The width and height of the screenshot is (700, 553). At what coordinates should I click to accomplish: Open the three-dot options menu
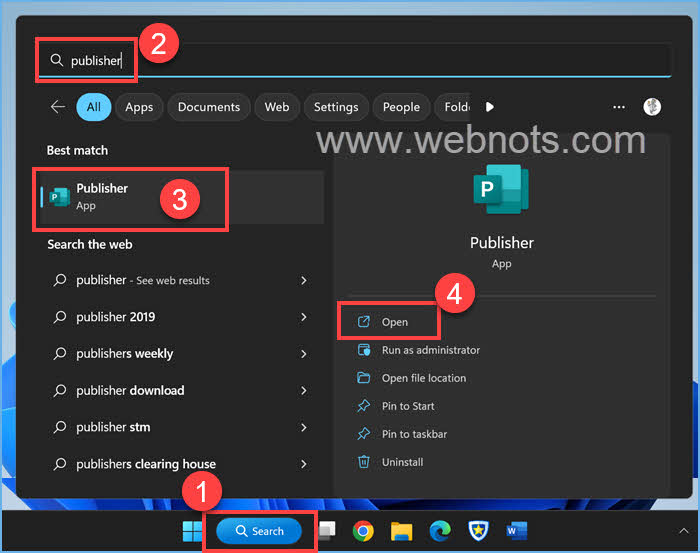(x=619, y=107)
